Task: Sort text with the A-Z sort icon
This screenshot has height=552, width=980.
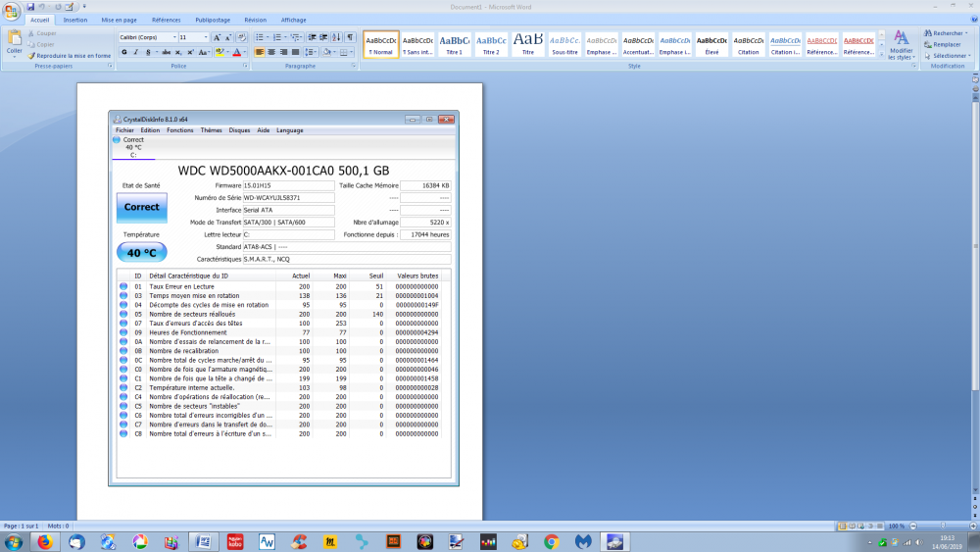Action: click(x=336, y=37)
